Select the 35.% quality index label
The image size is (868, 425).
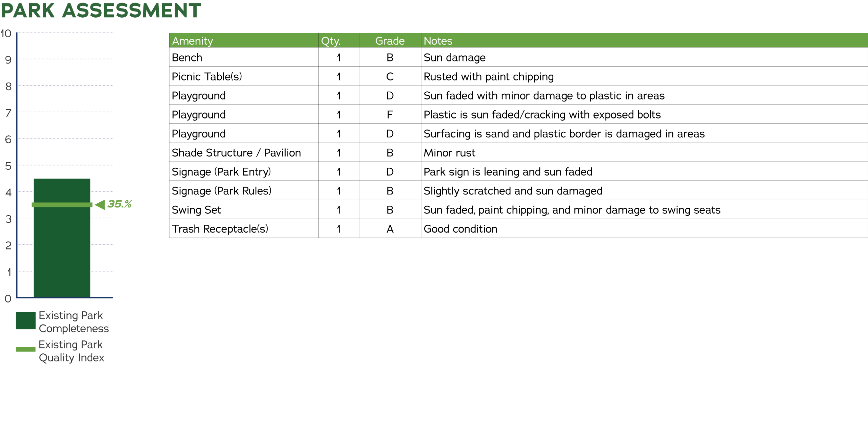[120, 204]
